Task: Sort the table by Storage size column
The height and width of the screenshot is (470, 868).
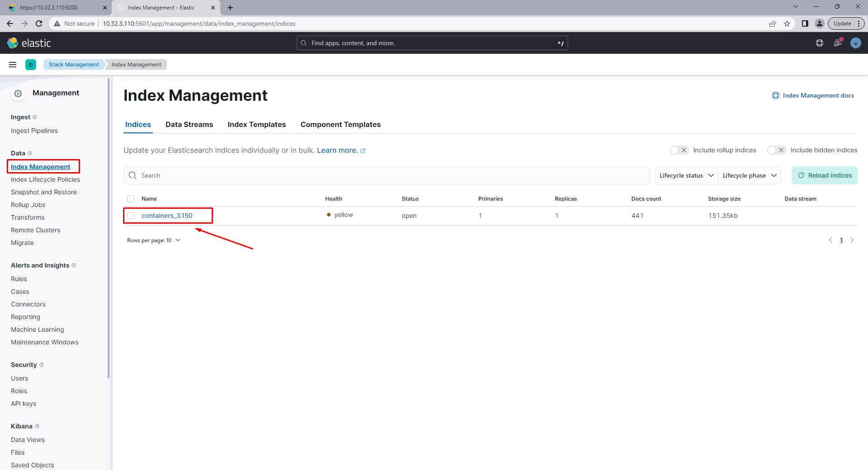Action: coord(724,199)
